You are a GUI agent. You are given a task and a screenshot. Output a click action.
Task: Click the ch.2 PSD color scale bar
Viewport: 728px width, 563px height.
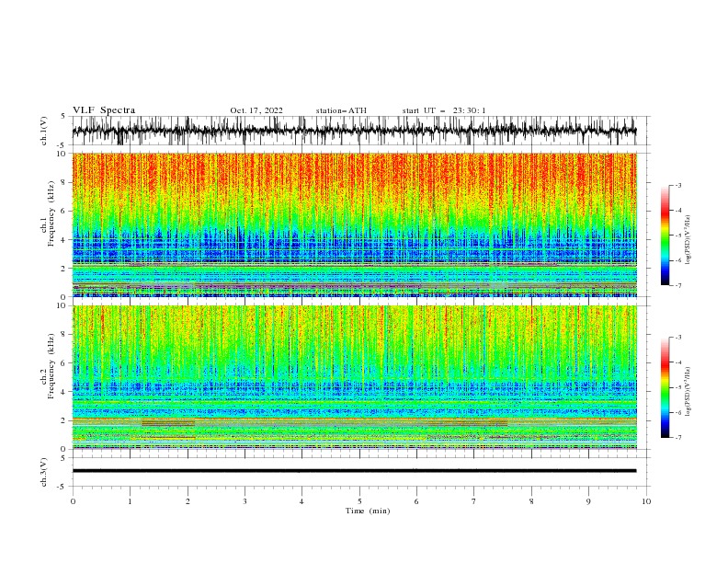pos(665,387)
